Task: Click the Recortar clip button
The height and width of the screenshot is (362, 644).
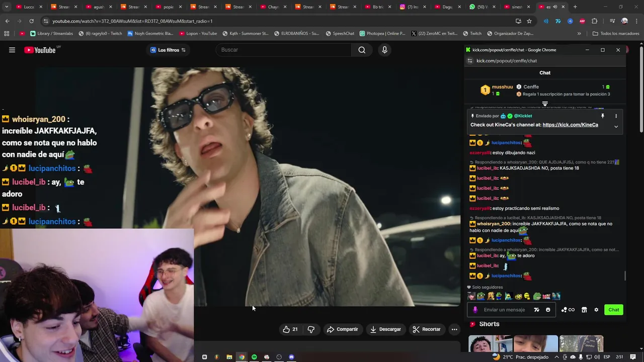Action: [x=426, y=329]
